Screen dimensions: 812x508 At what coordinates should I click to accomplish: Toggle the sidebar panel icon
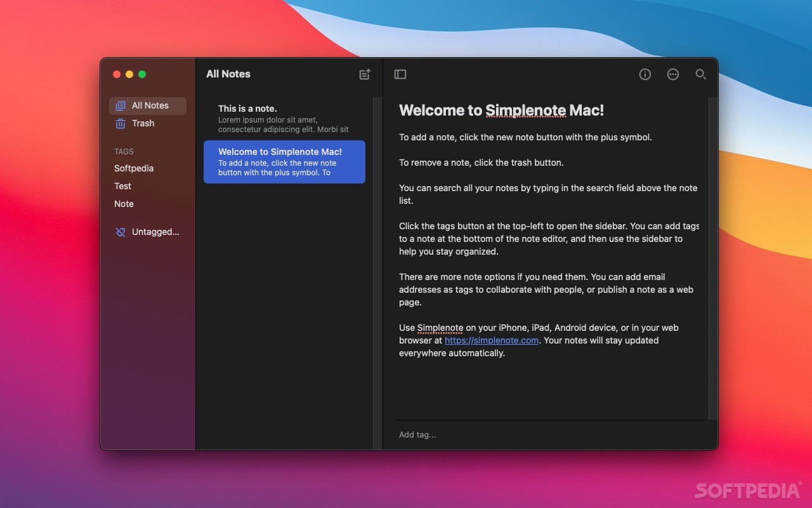[400, 74]
